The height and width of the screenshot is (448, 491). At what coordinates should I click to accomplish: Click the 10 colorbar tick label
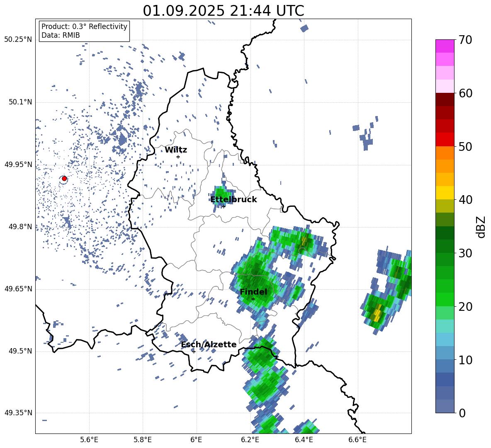[465, 360]
